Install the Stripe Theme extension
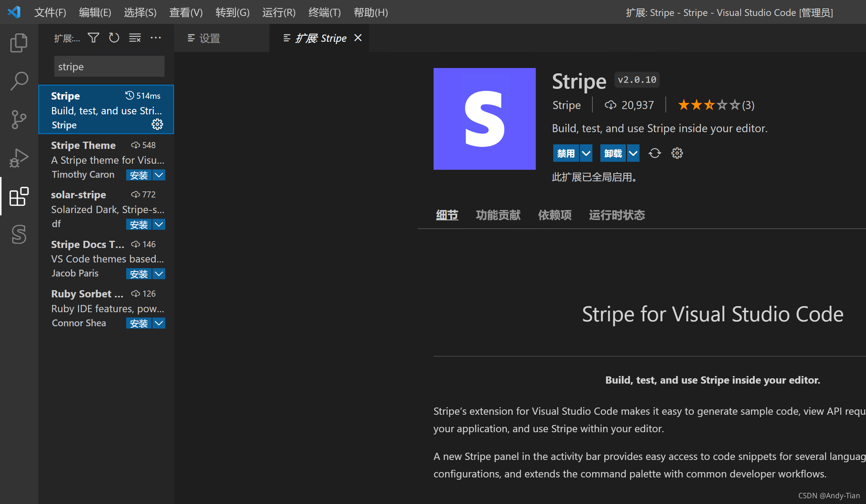This screenshot has height=504, width=866. click(139, 175)
